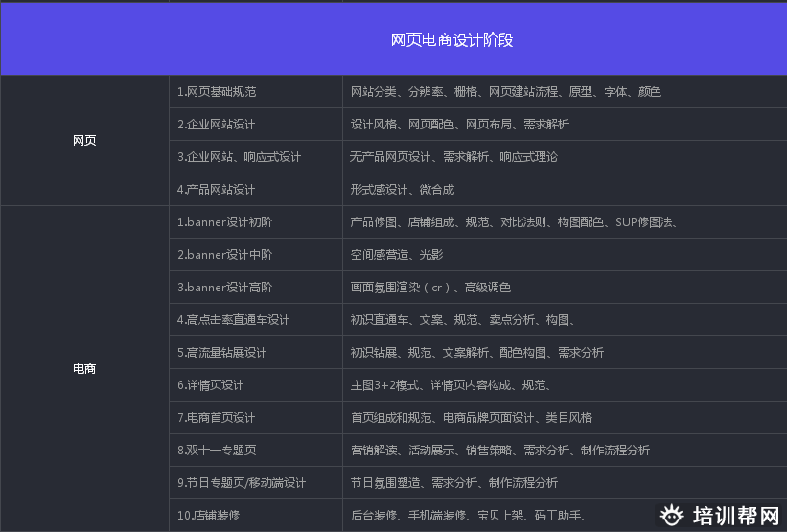Click the 6.详情页设计 row title
This screenshot has width=787, height=532.
(x=210, y=385)
